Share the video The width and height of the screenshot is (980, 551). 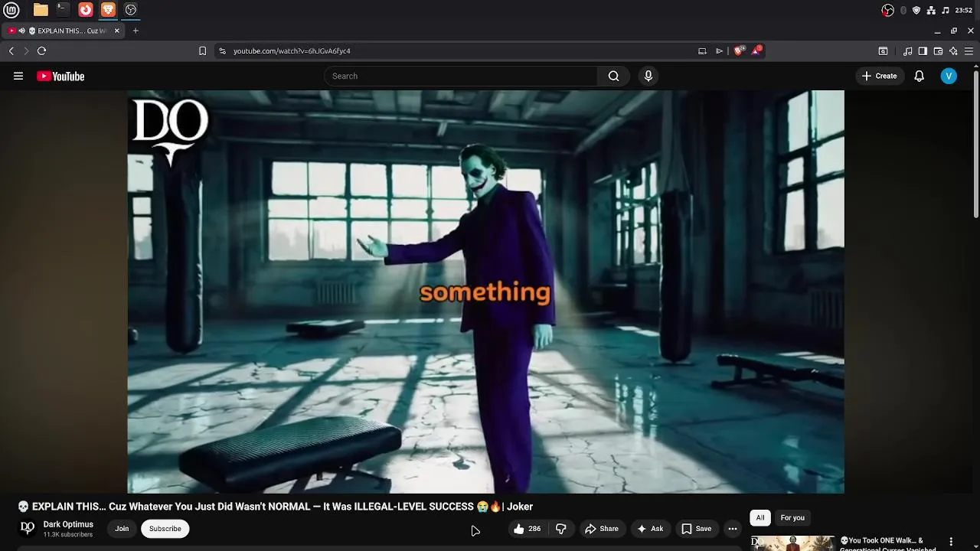point(602,529)
